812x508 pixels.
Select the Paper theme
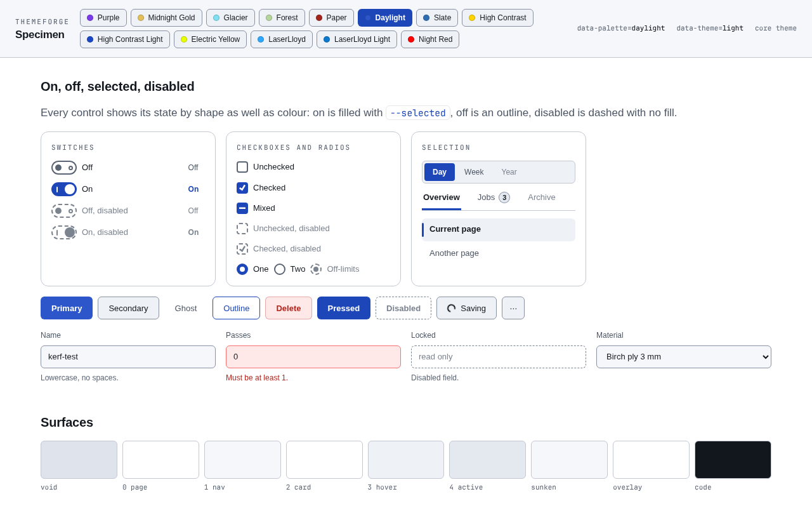click(x=331, y=18)
